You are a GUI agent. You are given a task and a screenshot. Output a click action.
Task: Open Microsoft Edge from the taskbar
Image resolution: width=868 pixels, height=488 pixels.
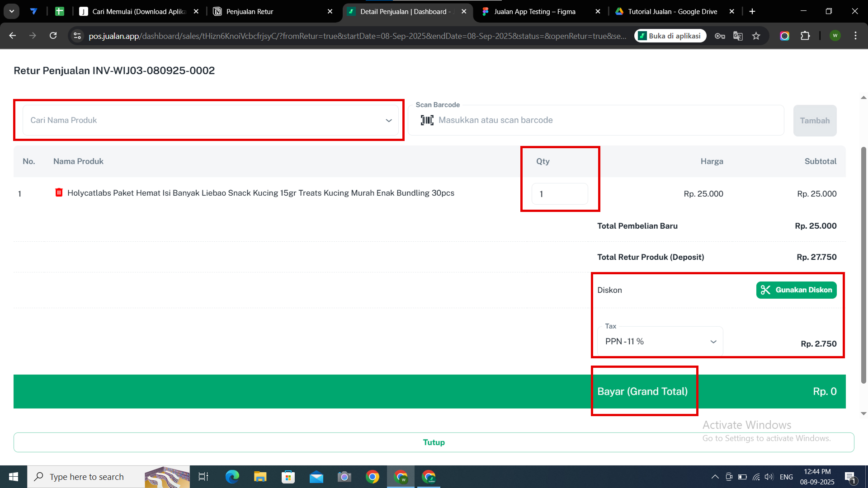tap(232, 477)
